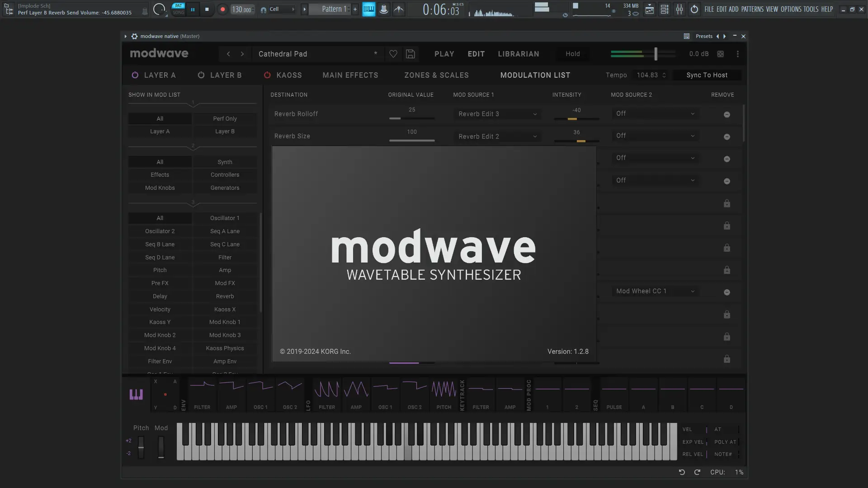Open the vertical three-dot options menu
Screen dimensions: 868x488
(738, 54)
